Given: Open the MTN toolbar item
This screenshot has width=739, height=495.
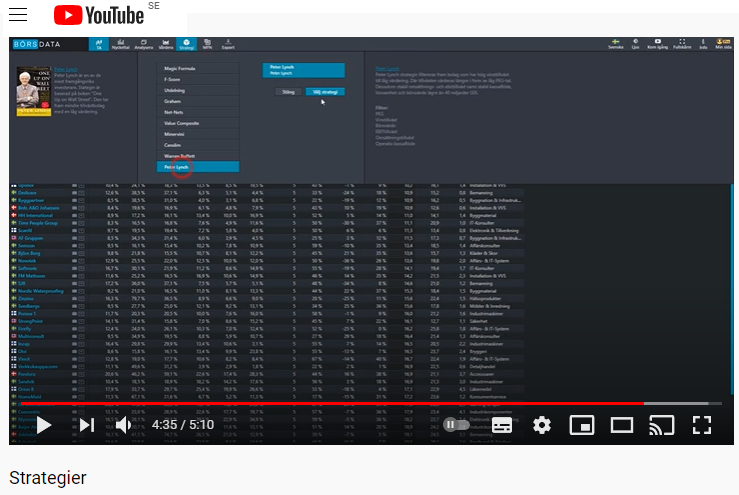Looking at the screenshot, I should [x=207, y=44].
